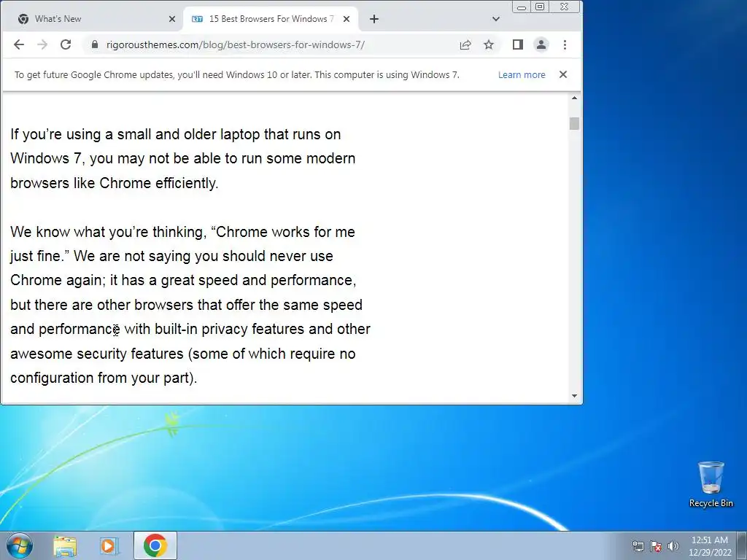Open Chrome side panel
The image size is (747, 560).
click(518, 44)
